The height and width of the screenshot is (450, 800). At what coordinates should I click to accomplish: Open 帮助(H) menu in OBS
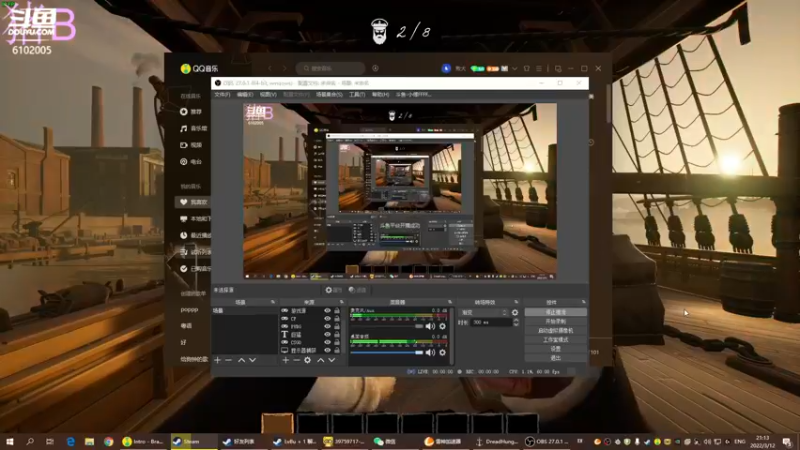(x=380, y=95)
